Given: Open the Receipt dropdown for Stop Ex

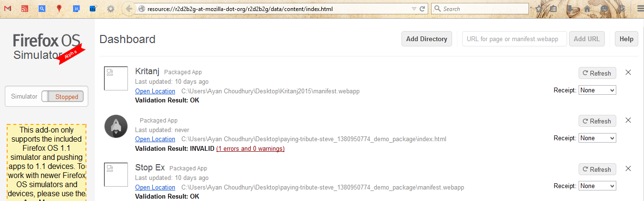Looking at the screenshot, I should point(597,186).
